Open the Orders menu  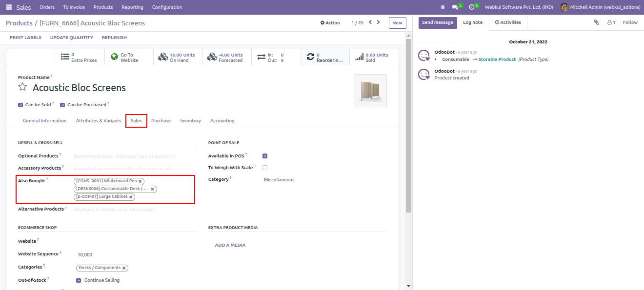click(x=47, y=7)
